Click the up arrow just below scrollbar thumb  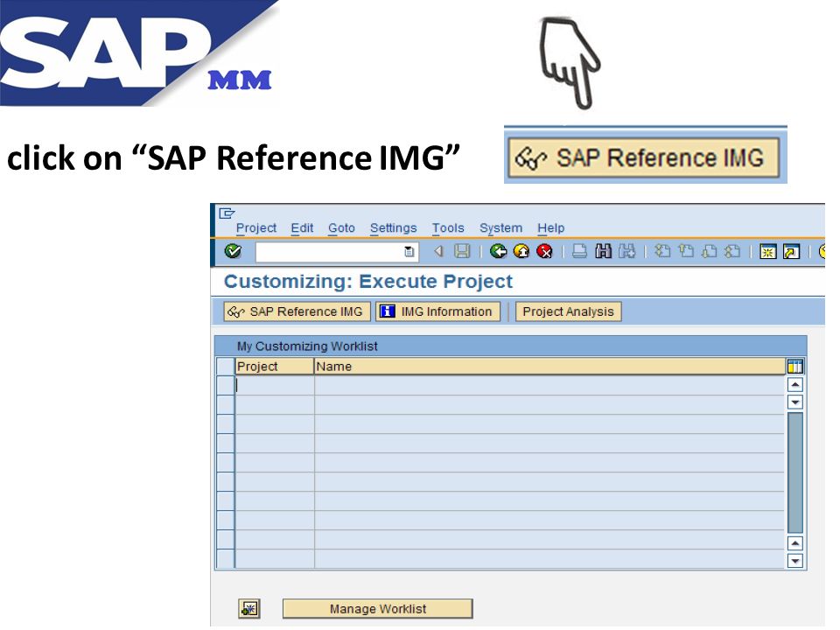click(795, 543)
